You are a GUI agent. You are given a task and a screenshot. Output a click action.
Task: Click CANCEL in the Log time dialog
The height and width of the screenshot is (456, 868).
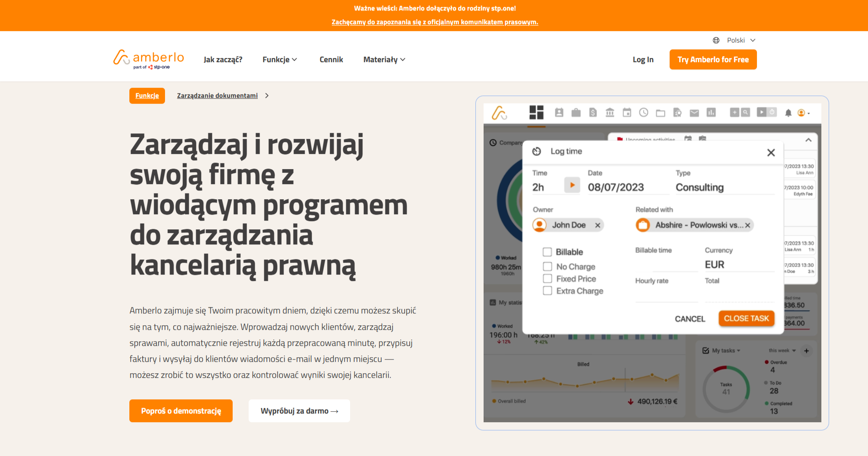[690, 319]
